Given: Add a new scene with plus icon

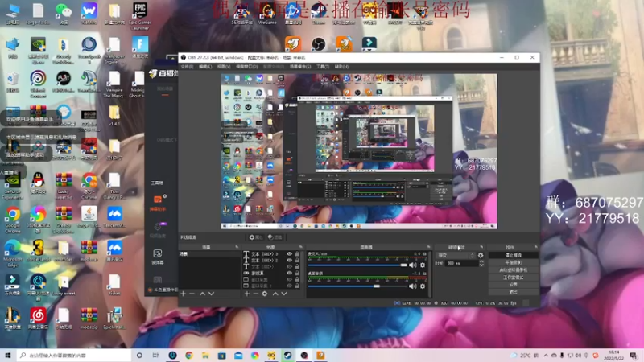Looking at the screenshot, I should pyautogui.click(x=184, y=294).
